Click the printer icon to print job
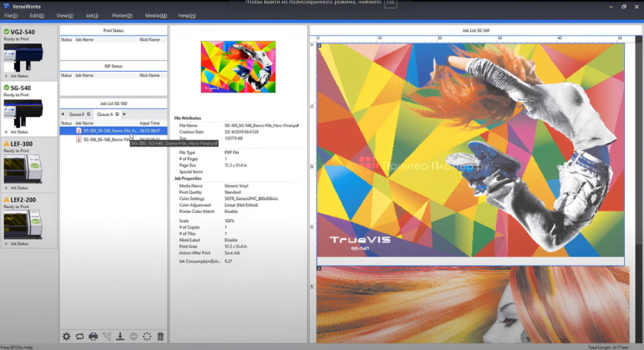Viewport: 644px width, 350px height. coord(93,336)
